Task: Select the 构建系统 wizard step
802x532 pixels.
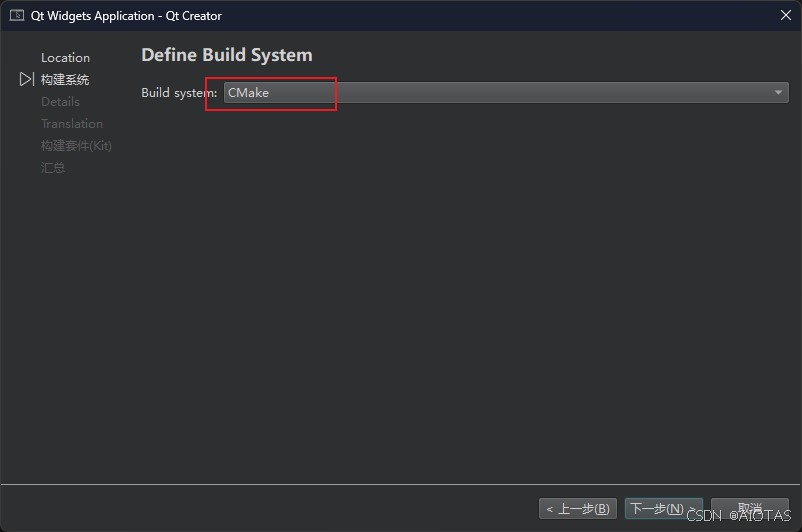Action: (x=65, y=80)
